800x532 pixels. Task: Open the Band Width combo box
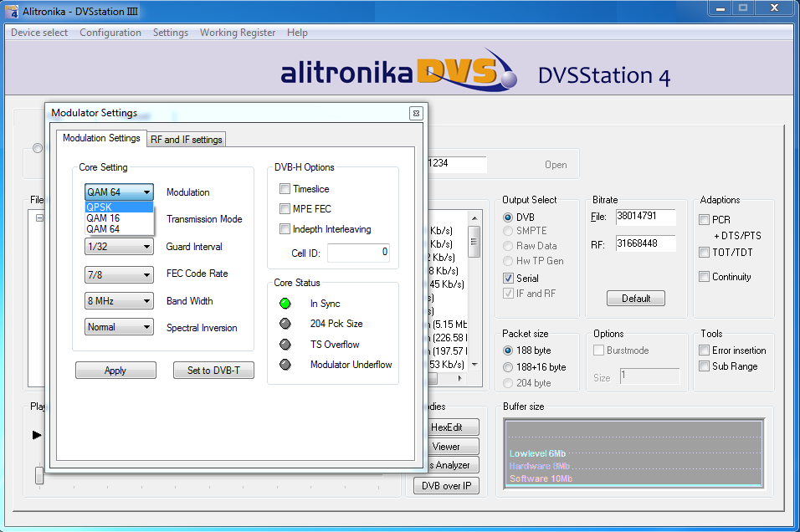(119, 301)
